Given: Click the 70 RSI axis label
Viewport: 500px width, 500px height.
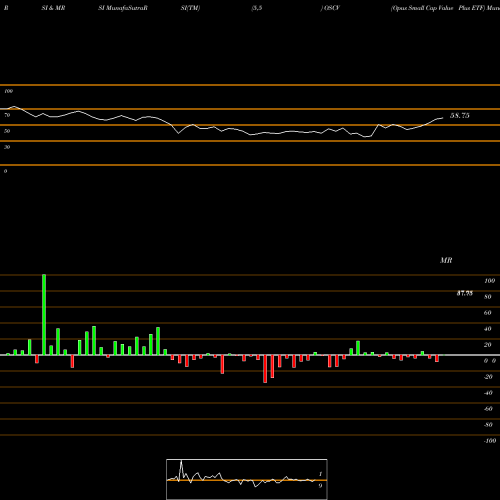Looking at the screenshot, I should click(7, 115).
